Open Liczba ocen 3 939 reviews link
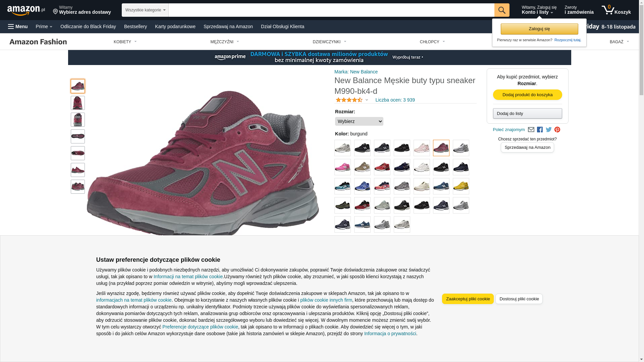Image resolution: width=644 pixels, height=362 pixels. (395, 100)
